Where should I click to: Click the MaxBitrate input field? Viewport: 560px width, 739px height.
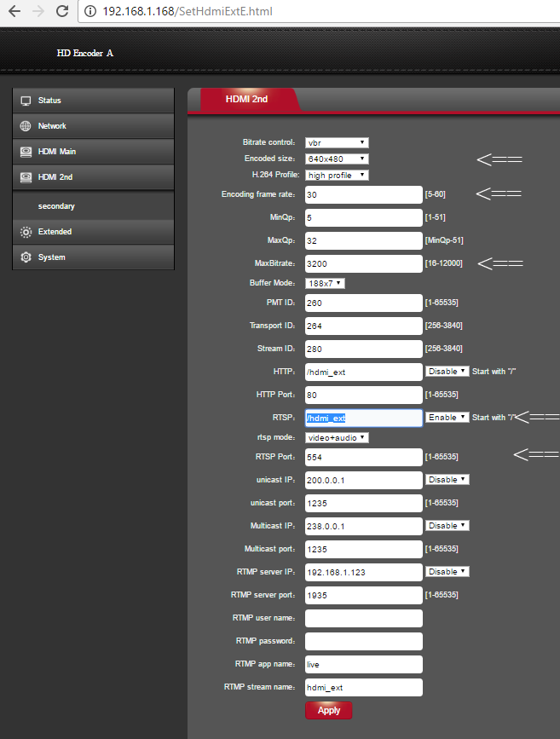pyautogui.click(x=364, y=263)
